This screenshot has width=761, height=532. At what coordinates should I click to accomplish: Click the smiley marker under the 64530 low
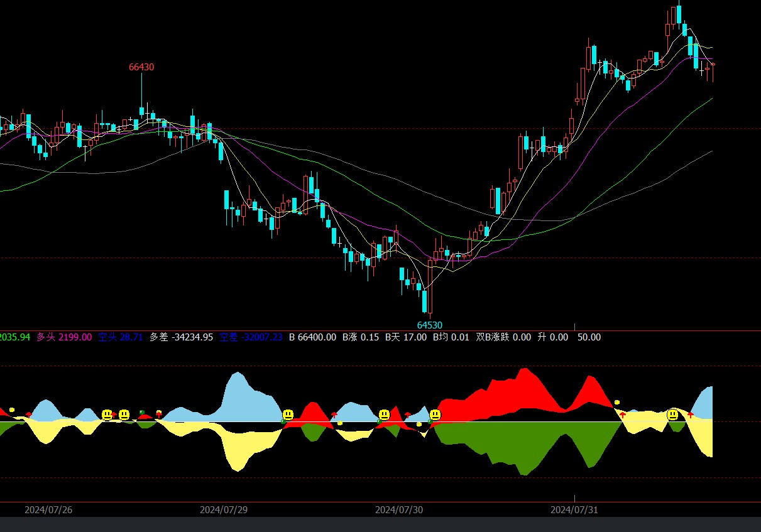435,415
